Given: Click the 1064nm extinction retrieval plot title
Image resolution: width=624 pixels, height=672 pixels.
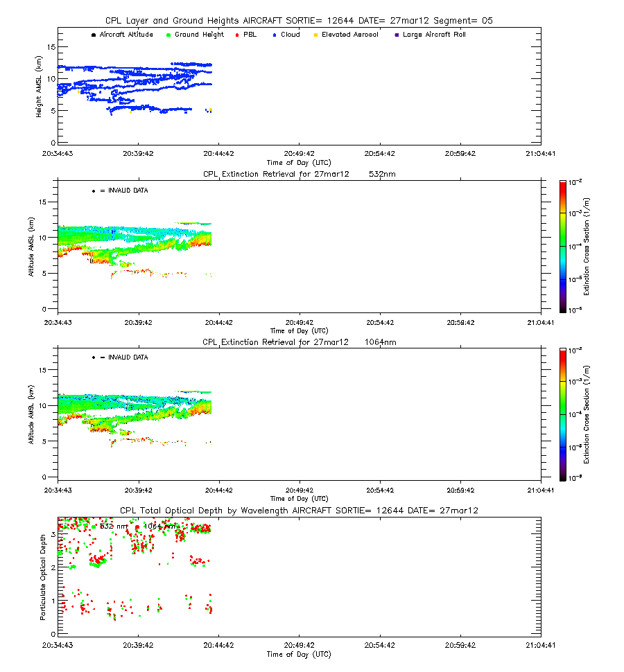Looking at the screenshot, I should (300, 342).
